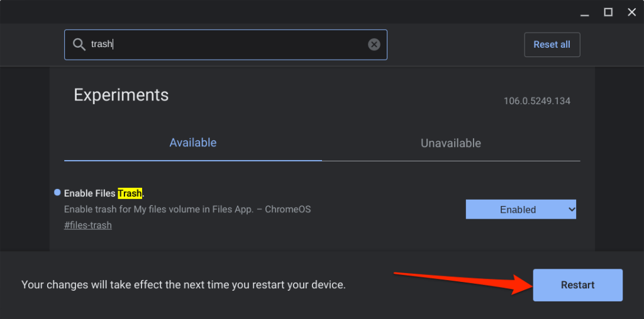Focus the search flags field containing trash
The image size is (644, 319).
(226, 45)
